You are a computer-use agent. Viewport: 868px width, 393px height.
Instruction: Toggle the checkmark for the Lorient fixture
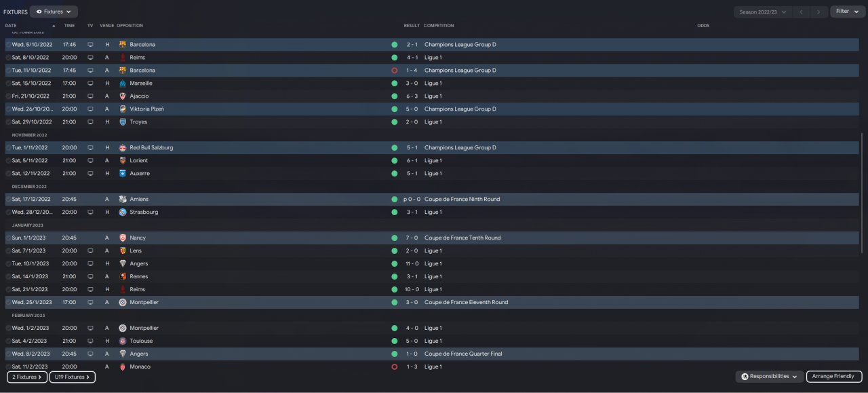(x=8, y=161)
